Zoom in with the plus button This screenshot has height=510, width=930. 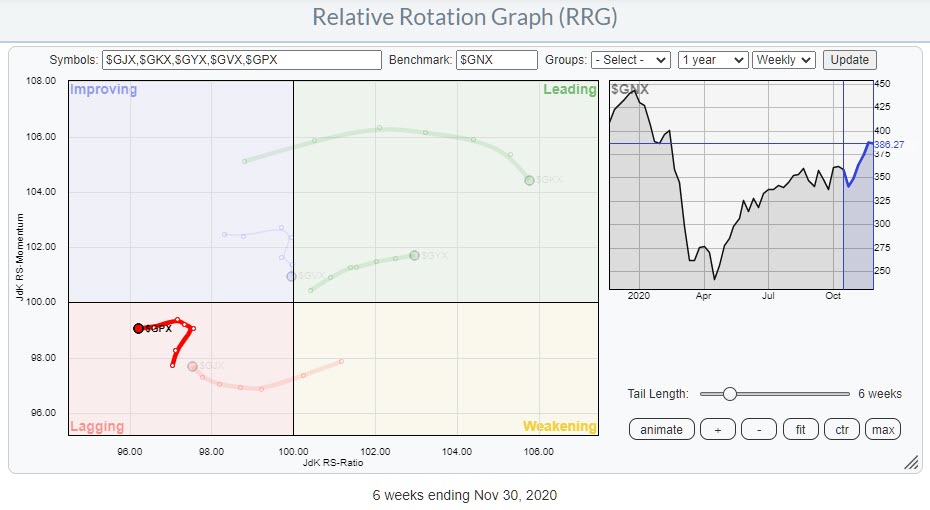point(717,430)
